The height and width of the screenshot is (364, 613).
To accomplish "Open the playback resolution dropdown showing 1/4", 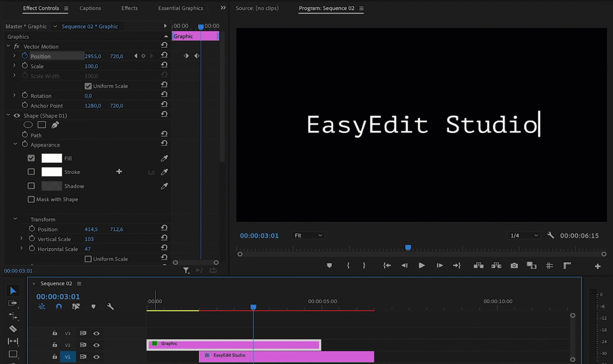I will coord(524,235).
